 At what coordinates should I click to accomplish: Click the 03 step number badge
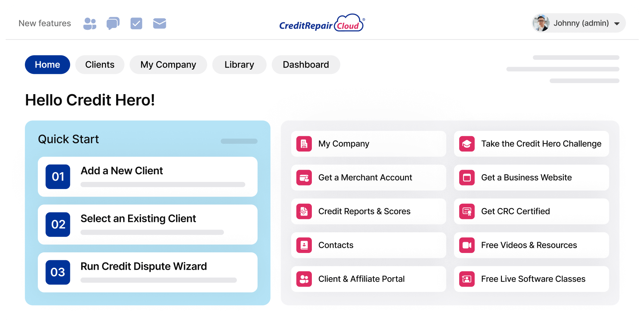[x=58, y=272]
